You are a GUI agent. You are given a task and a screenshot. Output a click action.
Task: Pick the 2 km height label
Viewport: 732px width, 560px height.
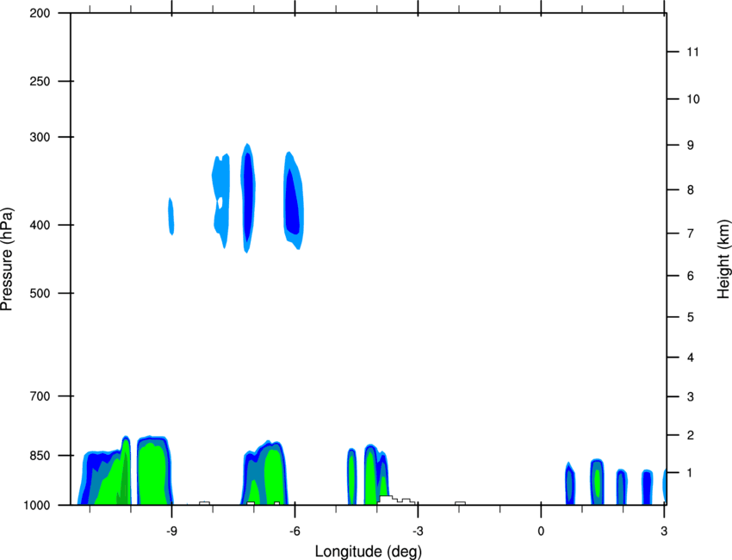[690, 435]
